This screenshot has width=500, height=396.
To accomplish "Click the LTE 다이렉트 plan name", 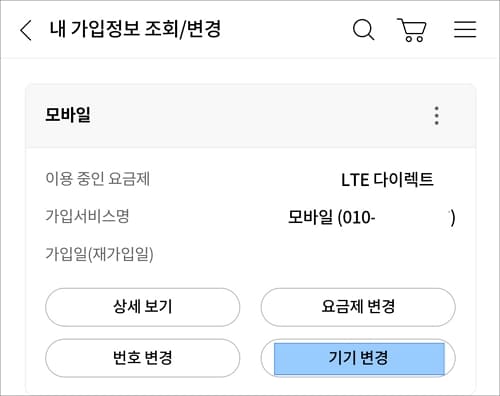I will pos(387,180).
